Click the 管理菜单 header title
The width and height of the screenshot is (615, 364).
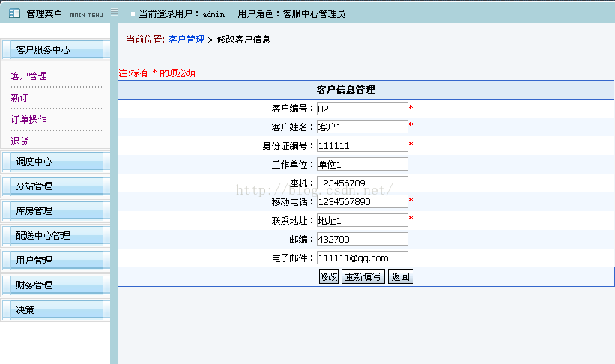[x=44, y=14]
